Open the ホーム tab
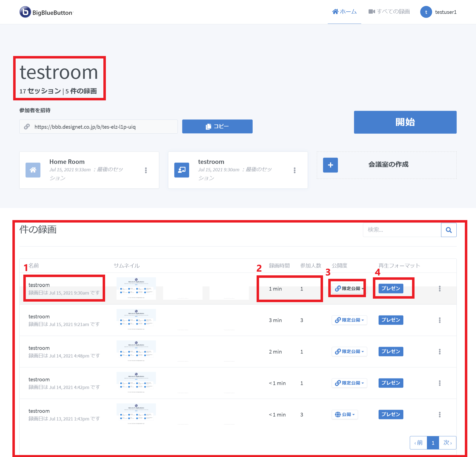 tap(344, 12)
